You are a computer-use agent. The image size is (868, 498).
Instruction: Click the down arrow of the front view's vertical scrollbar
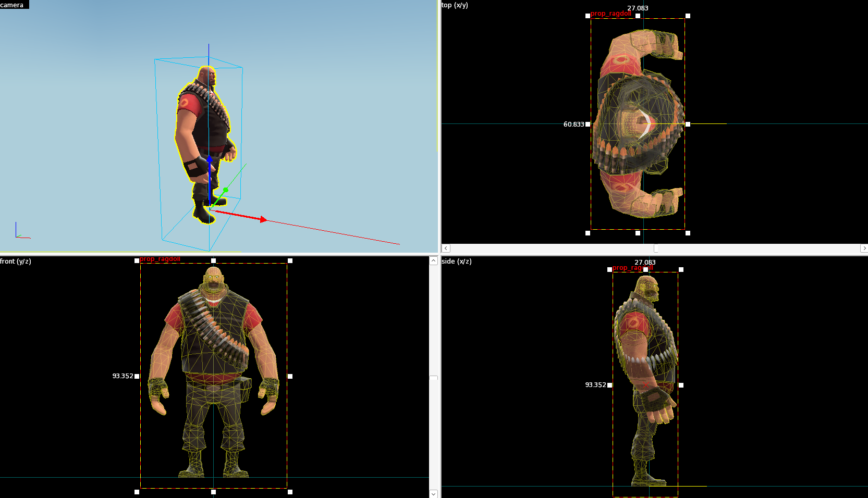(x=433, y=493)
